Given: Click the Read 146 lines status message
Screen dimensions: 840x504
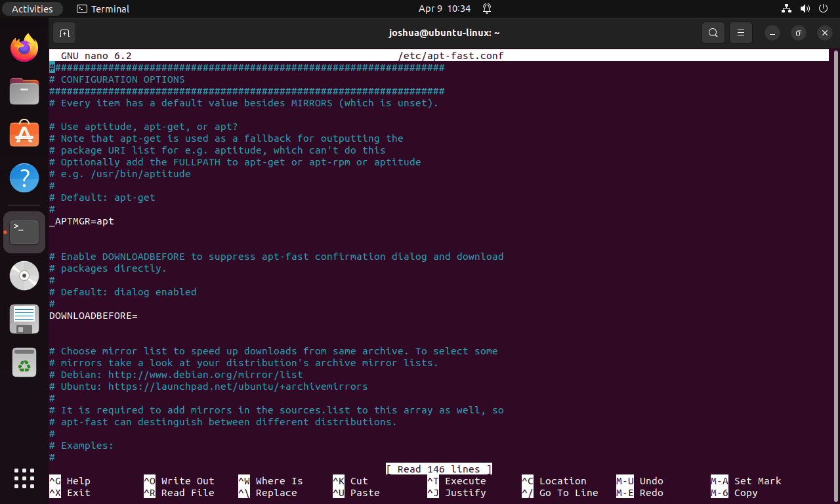Looking at the screenshot, I should tap(439, 469).
